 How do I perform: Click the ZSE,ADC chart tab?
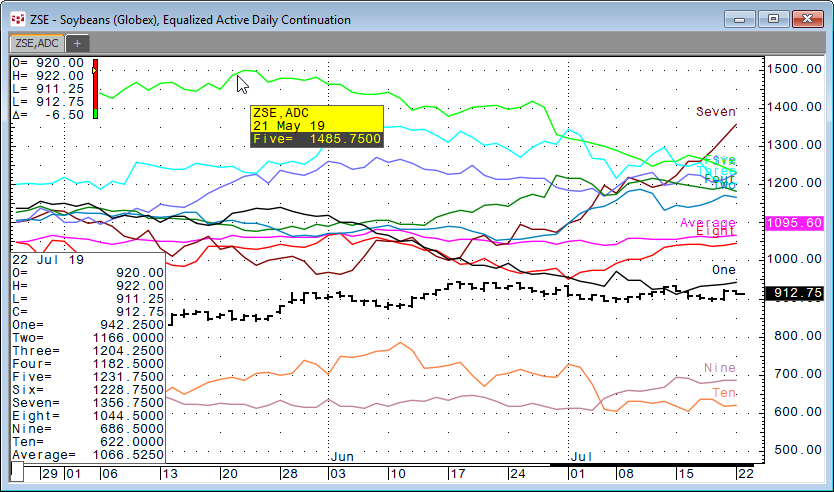pos(37,43)
